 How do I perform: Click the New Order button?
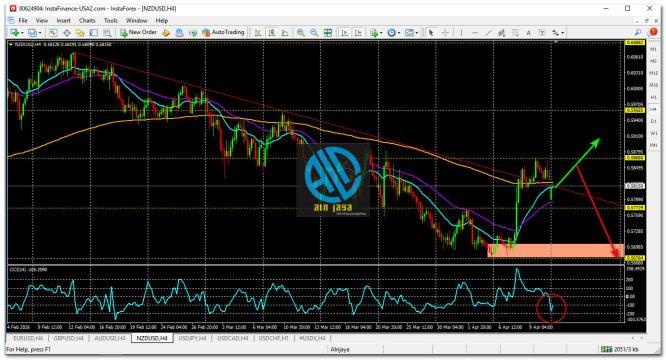click(138, 32)
